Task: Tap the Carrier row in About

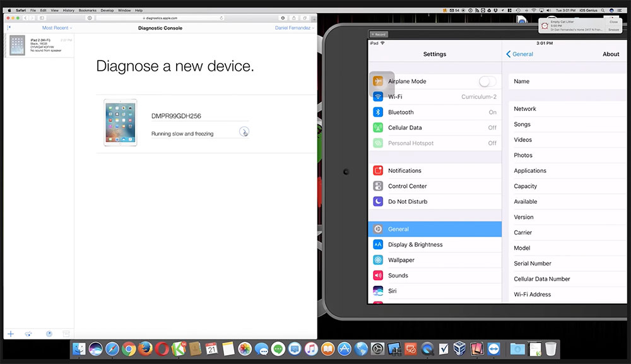Action: (x=568, y=233)
